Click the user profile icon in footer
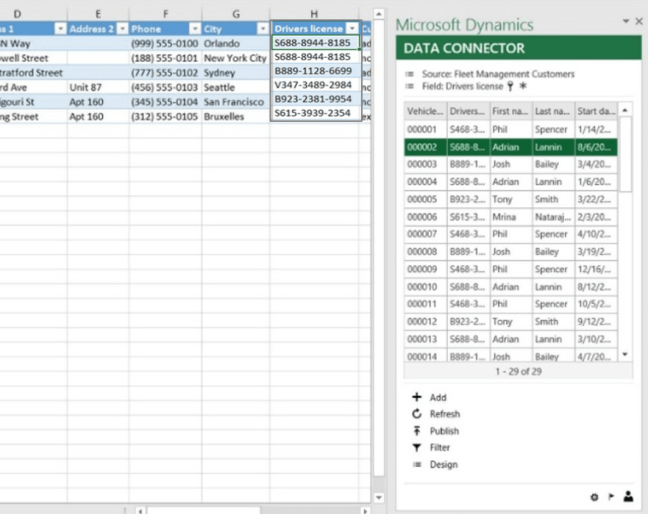The image size is (648, 514). [629, 496]
